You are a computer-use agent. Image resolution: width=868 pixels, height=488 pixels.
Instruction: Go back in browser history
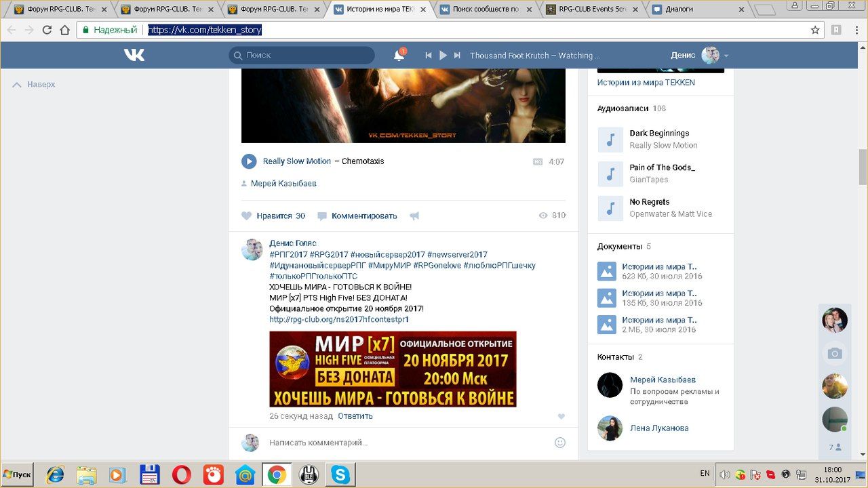[x=12, y=30]
